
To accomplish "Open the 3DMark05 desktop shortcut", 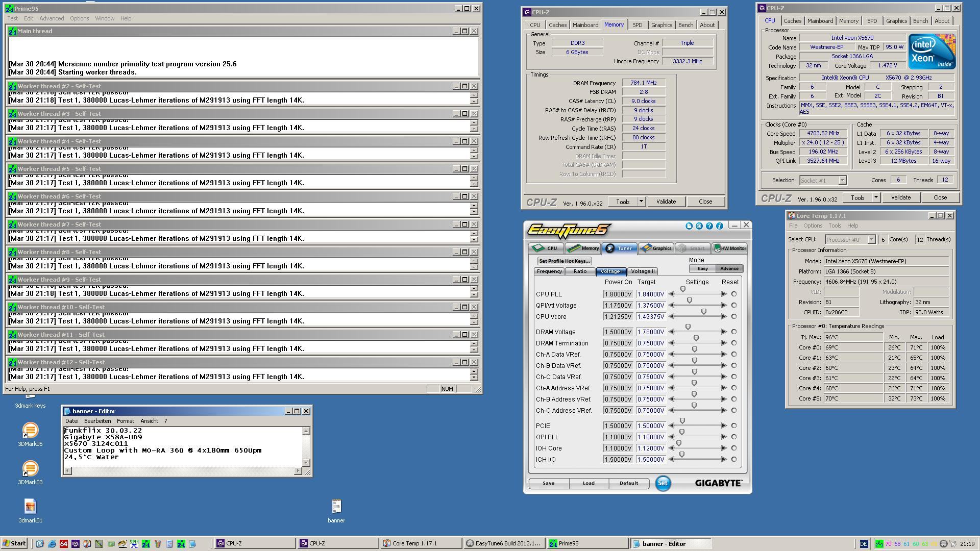I will pos(30,435).
